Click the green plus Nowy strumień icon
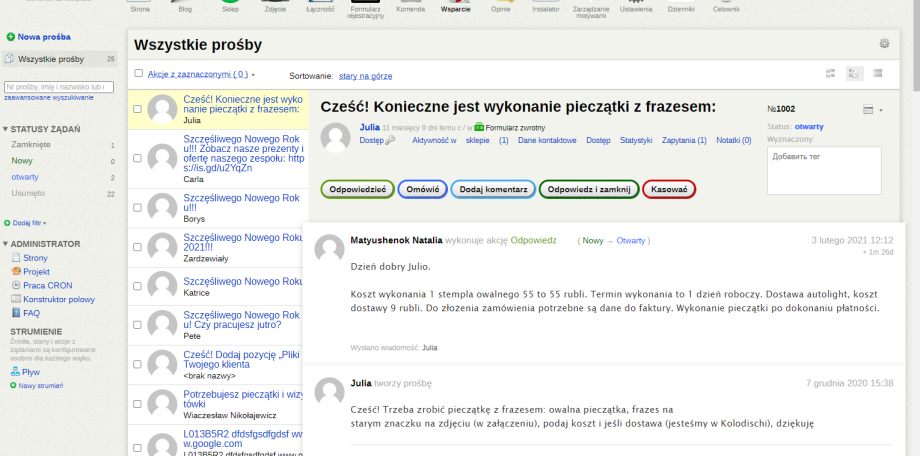 click(x=13, y=386)
